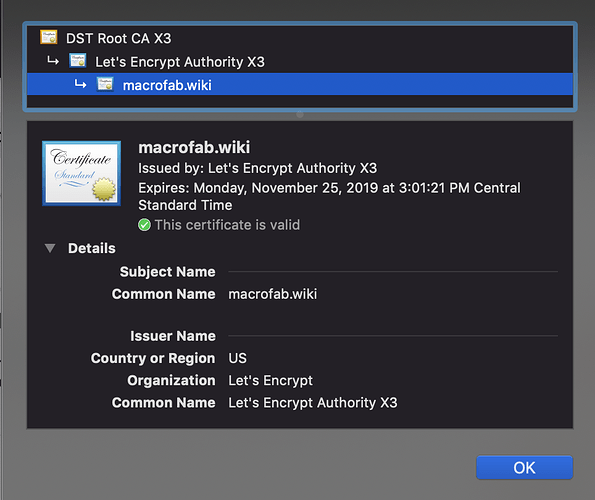
Task: Click the Let's Encrypt Authority X3 certificate icon
Action: (x=78, y=61)
